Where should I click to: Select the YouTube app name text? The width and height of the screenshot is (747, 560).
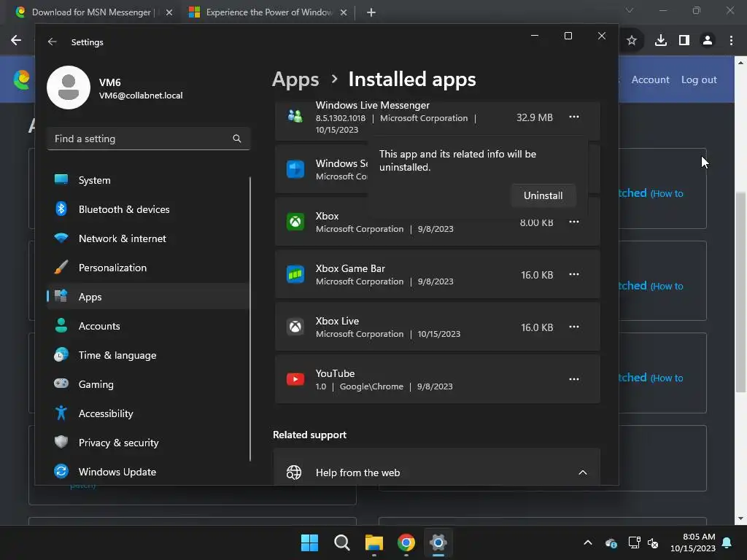335,373
